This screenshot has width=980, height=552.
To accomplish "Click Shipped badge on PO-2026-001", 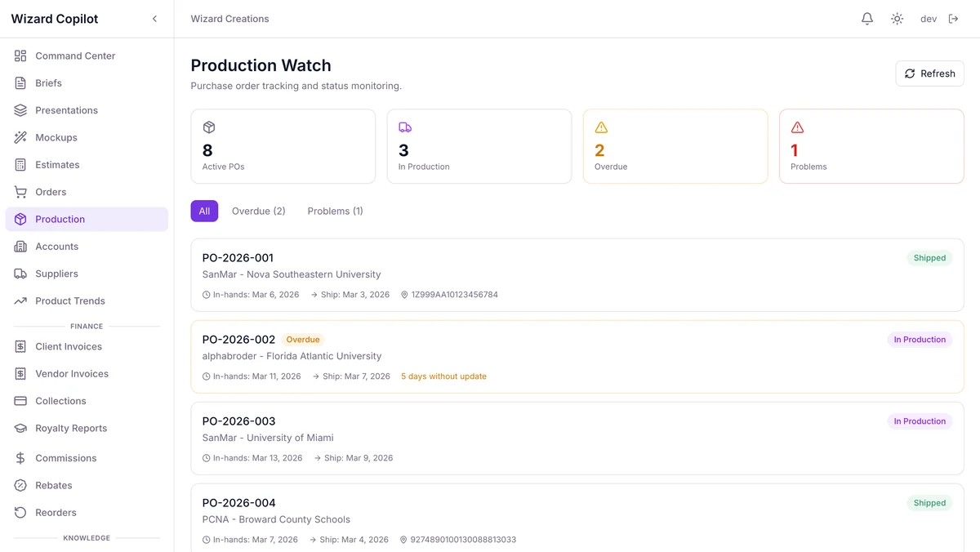I will pos(929,258).
